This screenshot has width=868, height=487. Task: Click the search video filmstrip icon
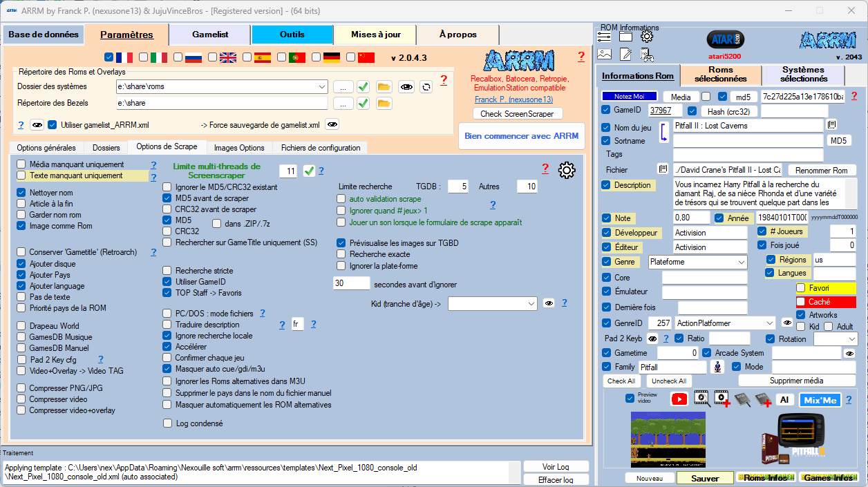[x=701, y=399]
